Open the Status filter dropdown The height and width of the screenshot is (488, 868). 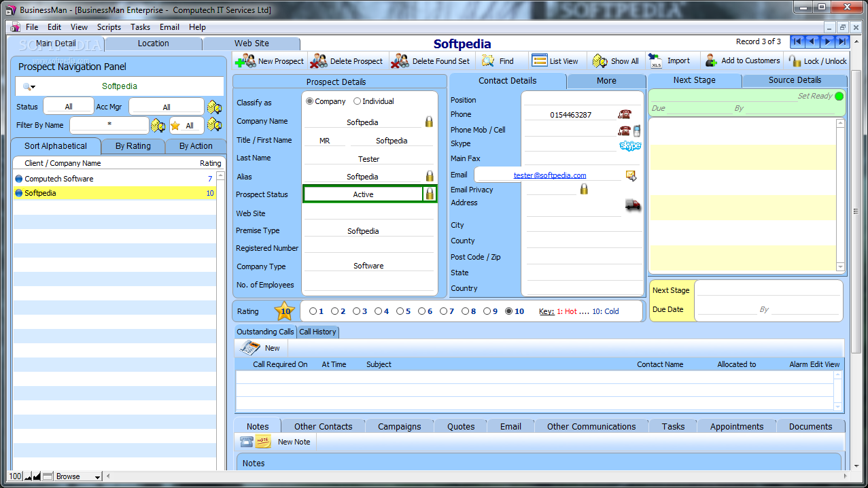[x=69, y=107]
